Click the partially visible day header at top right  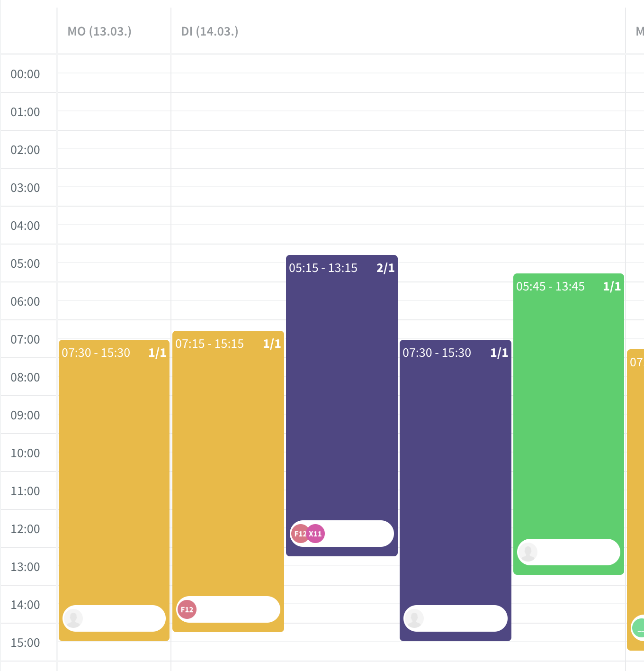tap(639, 32)
